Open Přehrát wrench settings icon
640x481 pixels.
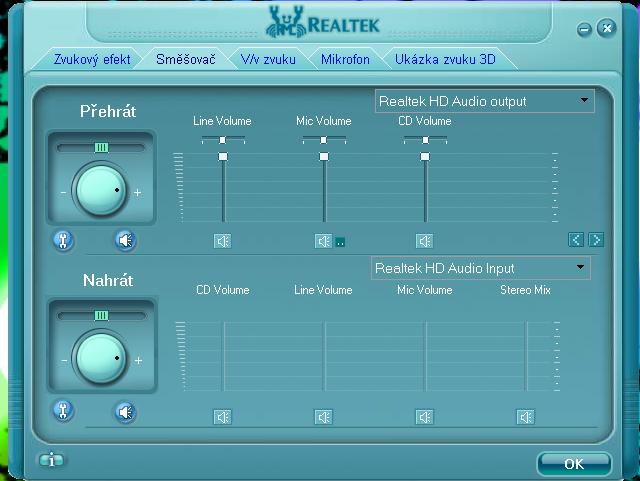tap(63, 240)
